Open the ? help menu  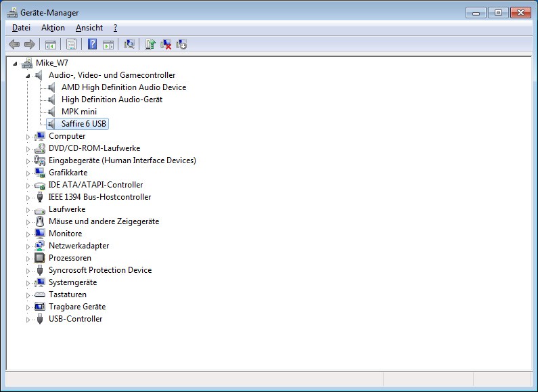(x=115, y=28)
